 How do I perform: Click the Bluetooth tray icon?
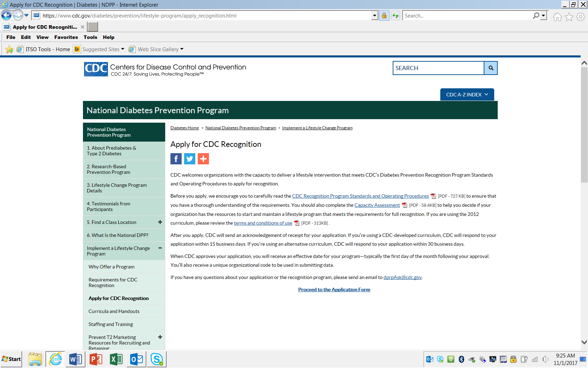pyautogui.click(x=461, y=359)
